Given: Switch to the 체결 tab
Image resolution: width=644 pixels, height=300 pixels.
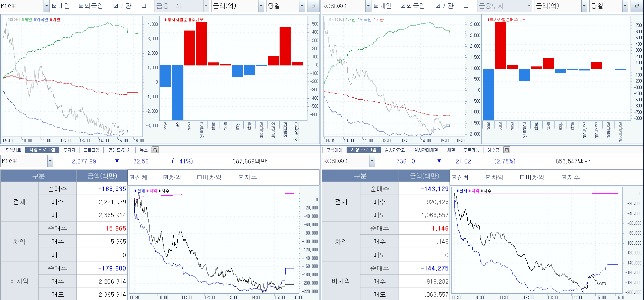Looking at the screenshot, I should pos(451,150).
